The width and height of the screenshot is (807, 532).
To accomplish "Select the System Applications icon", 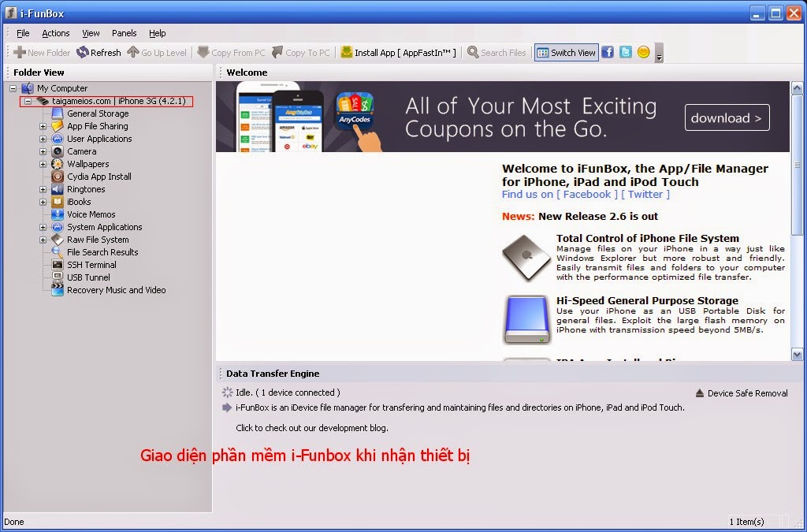I will (58, 227).
